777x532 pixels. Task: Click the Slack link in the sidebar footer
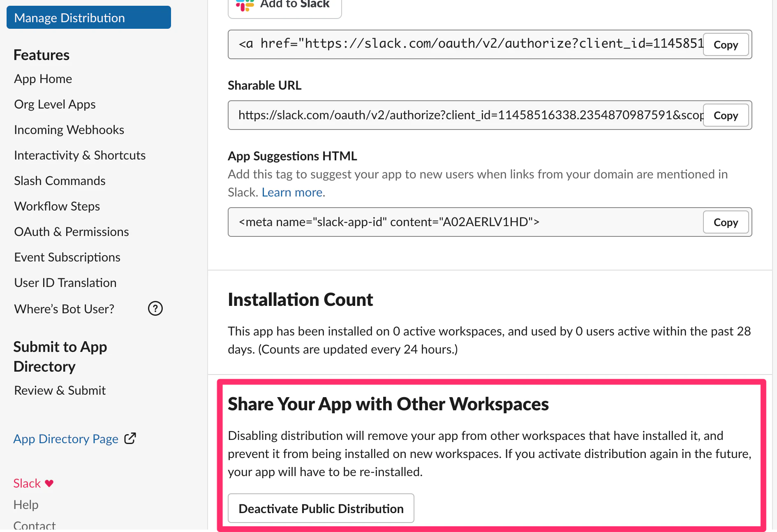coord(27,483)
